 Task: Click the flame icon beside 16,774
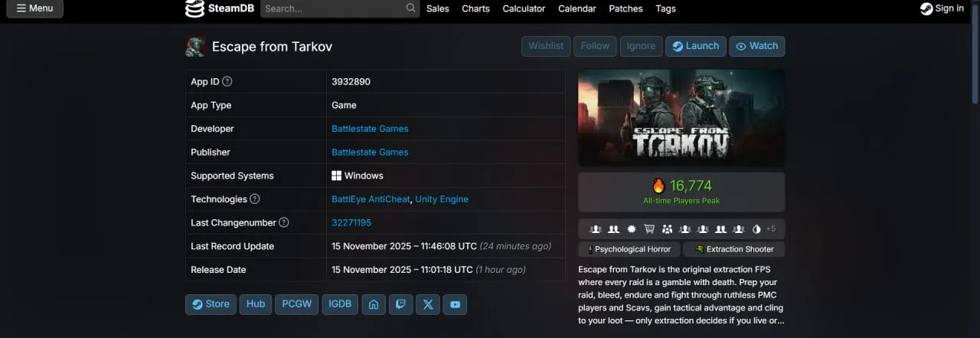tap(658, 185)
